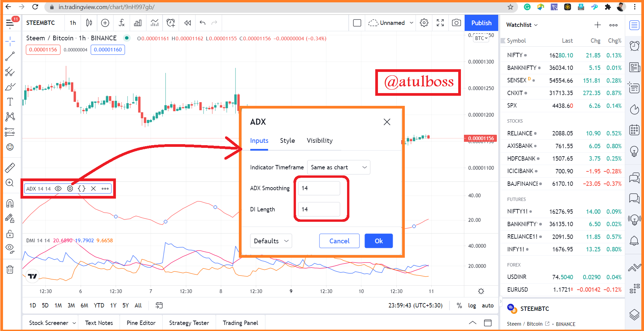This screenshot has width=644, height=331.
Task: Select the 5Y time range
Action: (x=126, y=305)
